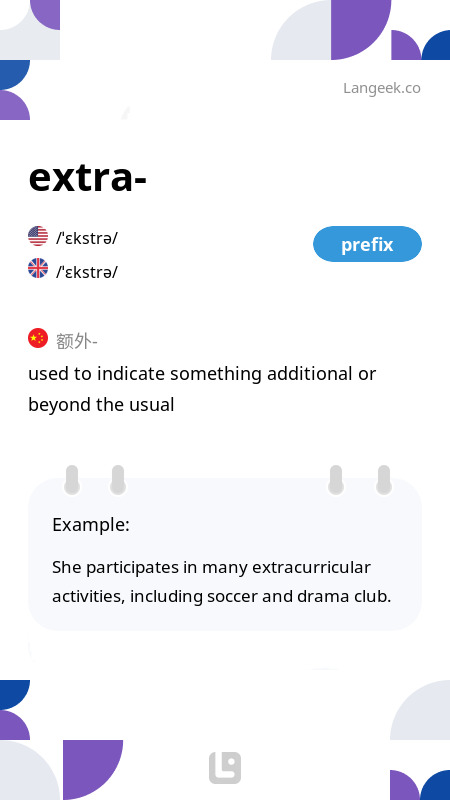Click the first left binder ring
This screenshot has height=800, width=450.
[72, 480]
